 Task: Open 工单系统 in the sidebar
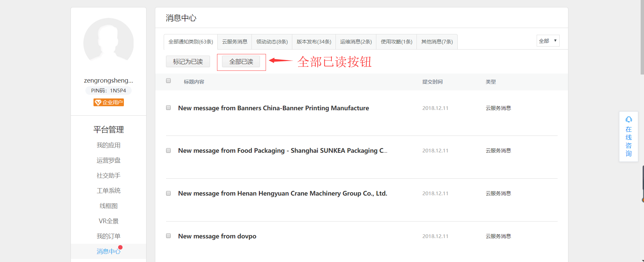(108, 191)
